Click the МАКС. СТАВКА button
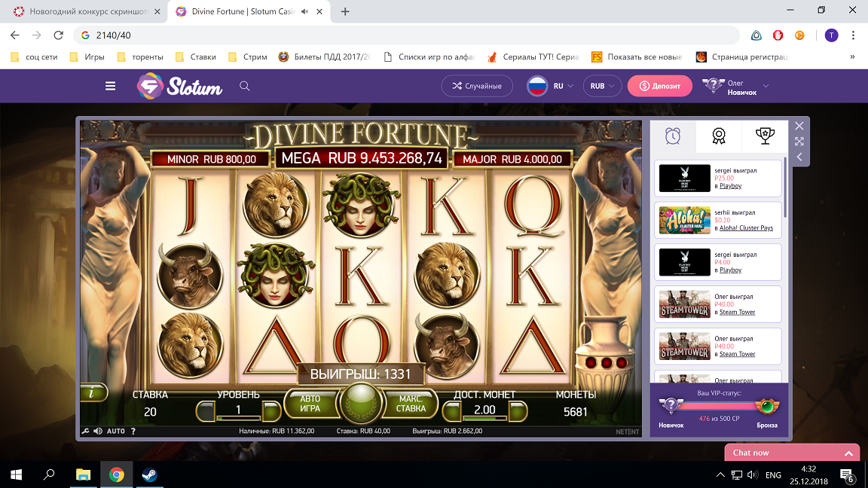This screenshot has height=488, width=868. (411, 404)
